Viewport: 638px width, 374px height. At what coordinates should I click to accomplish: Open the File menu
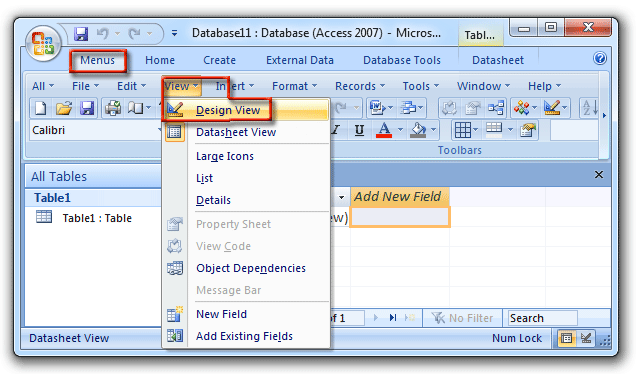pos(85,86)
